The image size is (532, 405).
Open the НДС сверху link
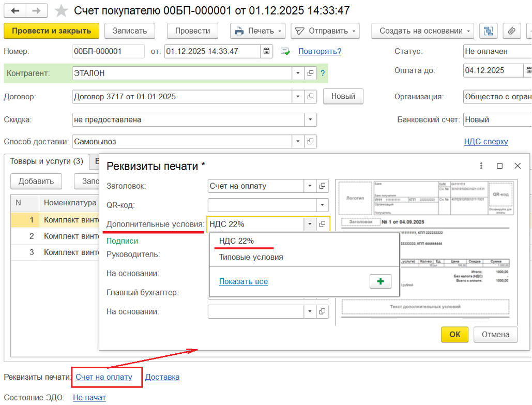coord(485,141)
